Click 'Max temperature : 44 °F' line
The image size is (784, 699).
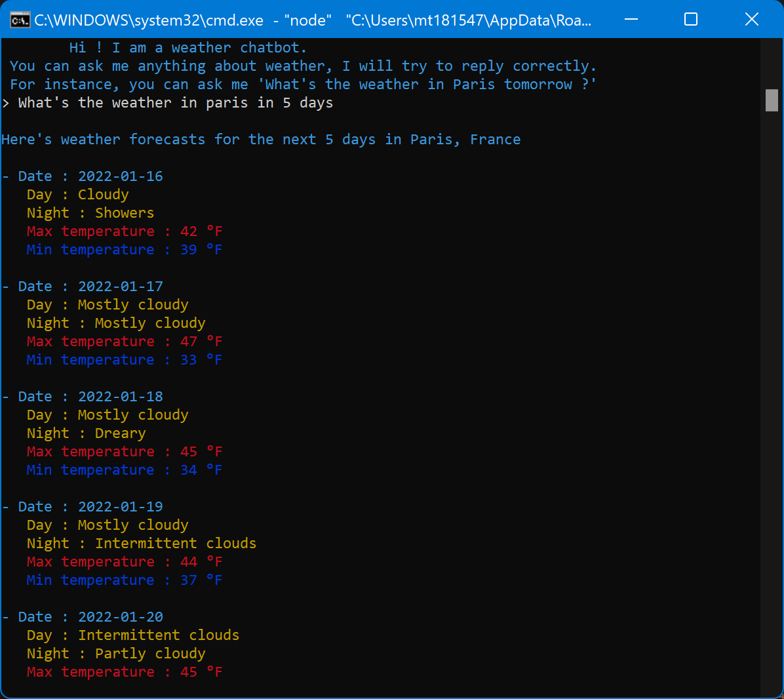124,562
